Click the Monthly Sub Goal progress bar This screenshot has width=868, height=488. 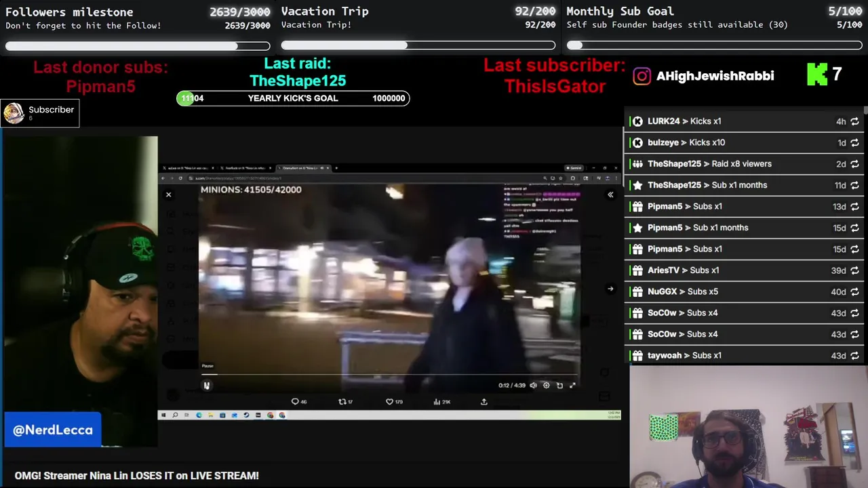[715, 45]
